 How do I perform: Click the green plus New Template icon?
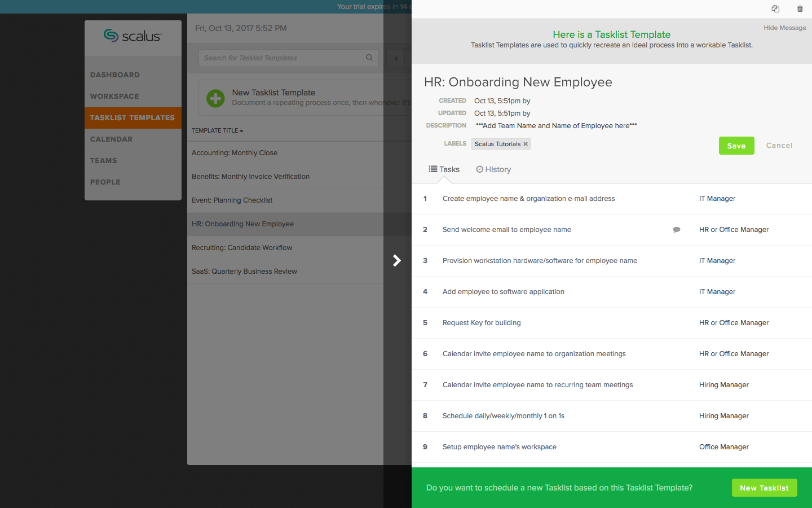pos(215,98)
